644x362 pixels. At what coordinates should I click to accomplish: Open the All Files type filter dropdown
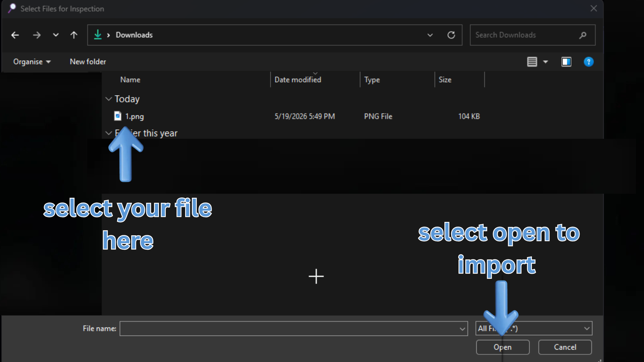pos(534,328)
